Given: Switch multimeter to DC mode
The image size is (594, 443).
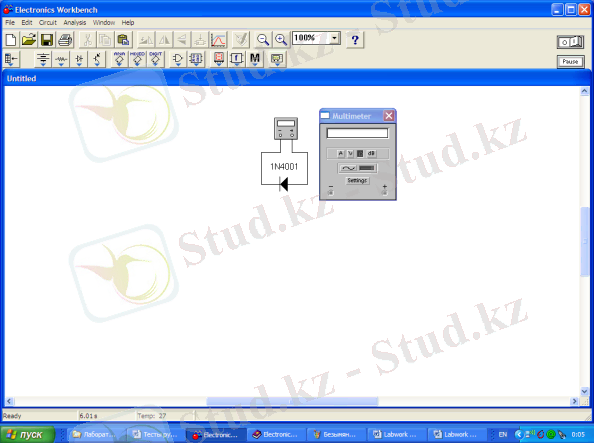Looking at the screenshot, I should (x=367, y=168).
